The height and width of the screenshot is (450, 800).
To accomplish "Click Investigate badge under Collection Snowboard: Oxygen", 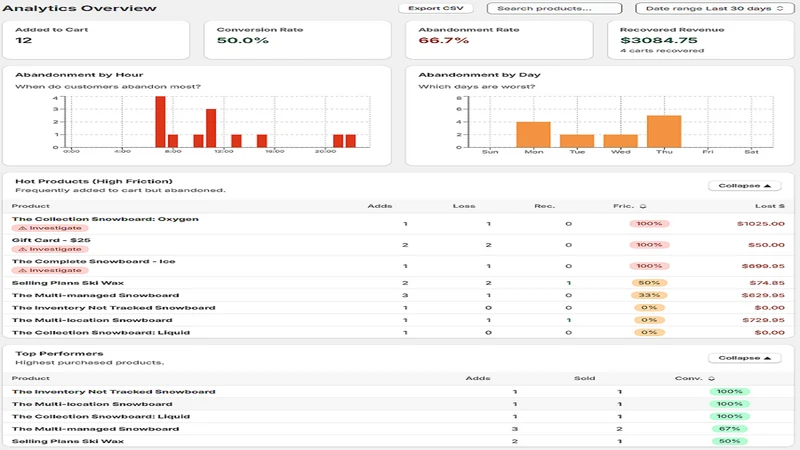I will (50, 228).
